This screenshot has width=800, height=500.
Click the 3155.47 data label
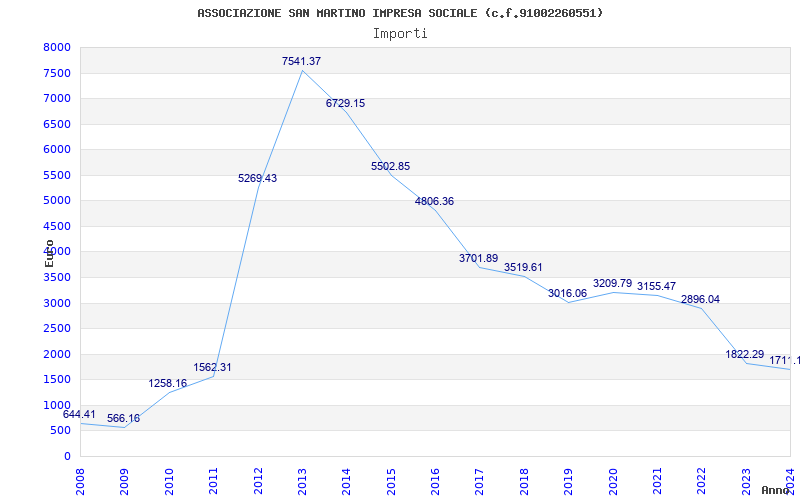656,286
